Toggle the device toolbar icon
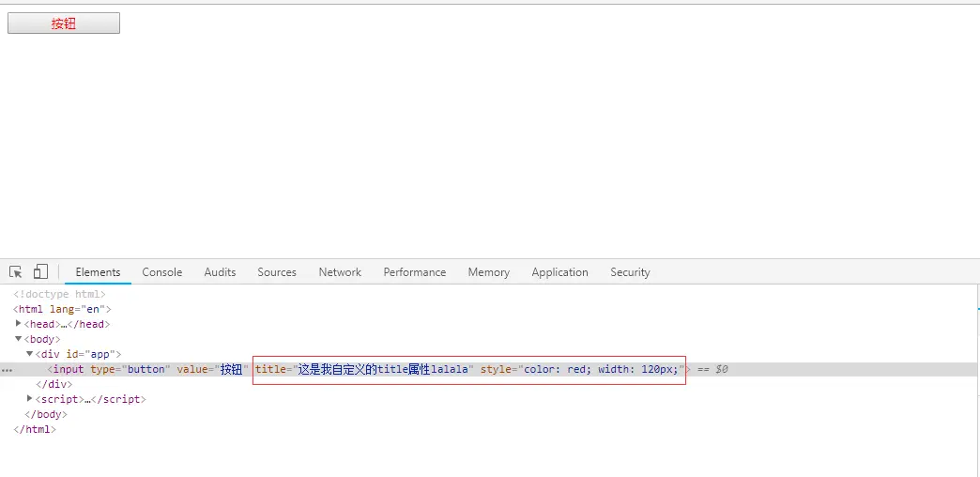 (x=40, y=271)
